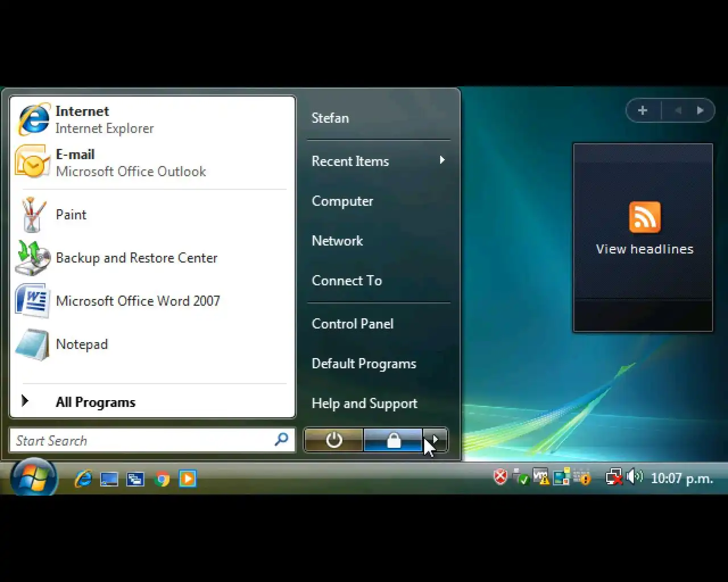Expand All Programs list
Viewport: 728px width, 582px height.
152,402
